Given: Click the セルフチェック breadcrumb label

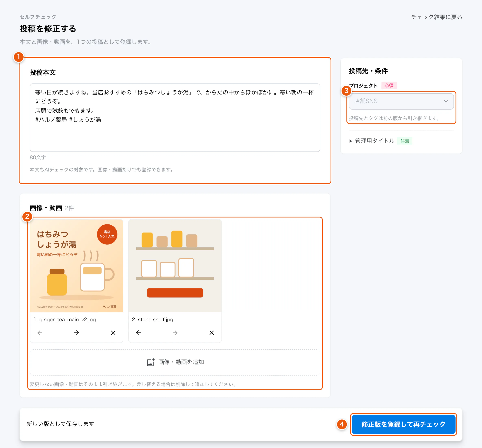Looking at the screenshot, I should pos(38,17).
